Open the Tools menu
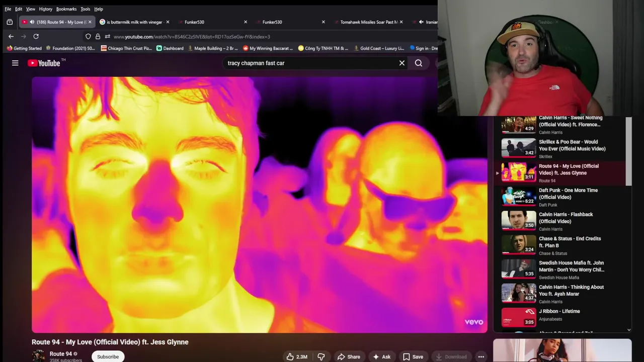This screenshot has height=362, width=644. click(x=86, y=9)
